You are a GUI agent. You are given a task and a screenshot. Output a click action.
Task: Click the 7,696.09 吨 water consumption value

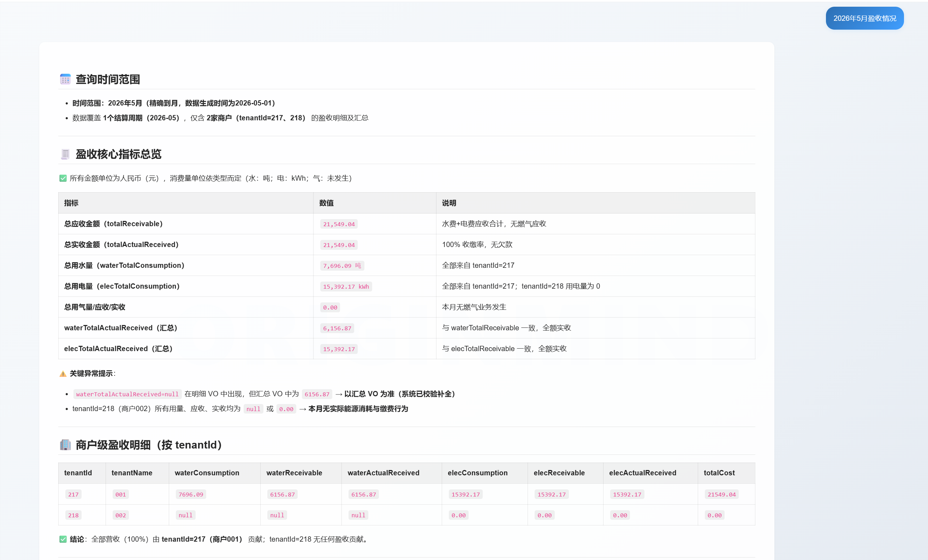click(342, 265)
